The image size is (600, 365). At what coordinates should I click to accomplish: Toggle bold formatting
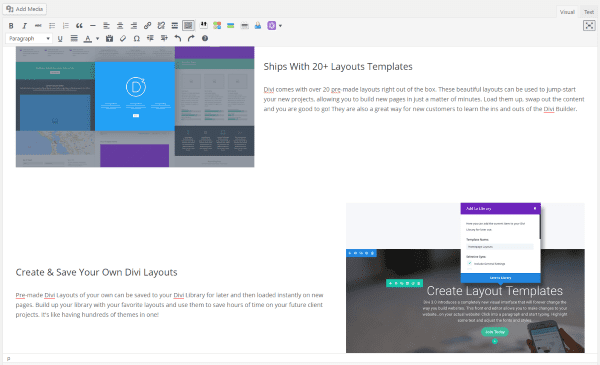(11, 26)
